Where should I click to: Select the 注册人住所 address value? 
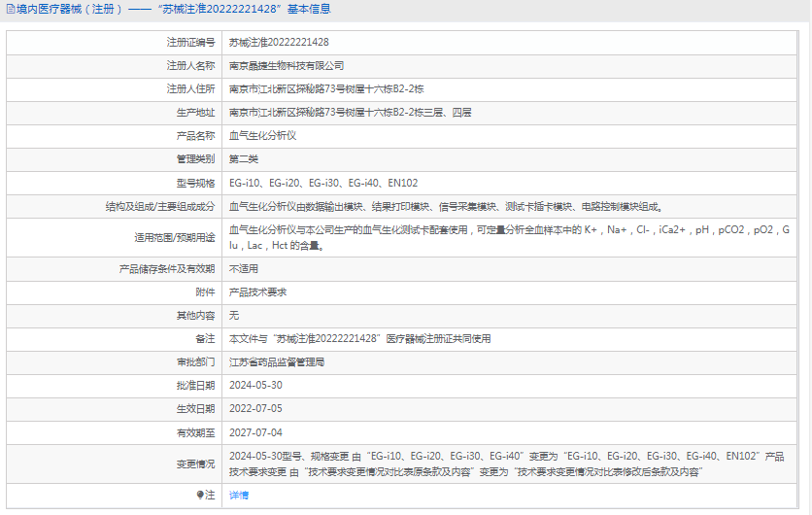[x=326, y=89]
